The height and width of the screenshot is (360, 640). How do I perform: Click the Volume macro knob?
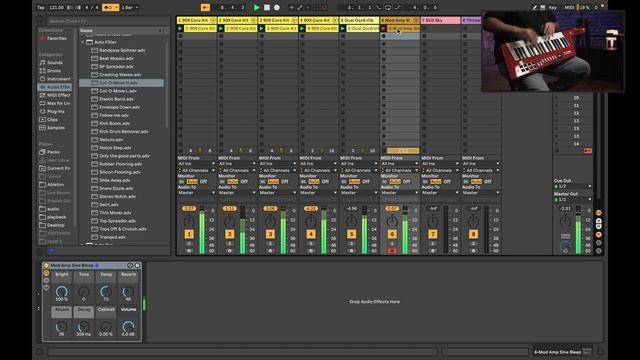coord(128,326)
